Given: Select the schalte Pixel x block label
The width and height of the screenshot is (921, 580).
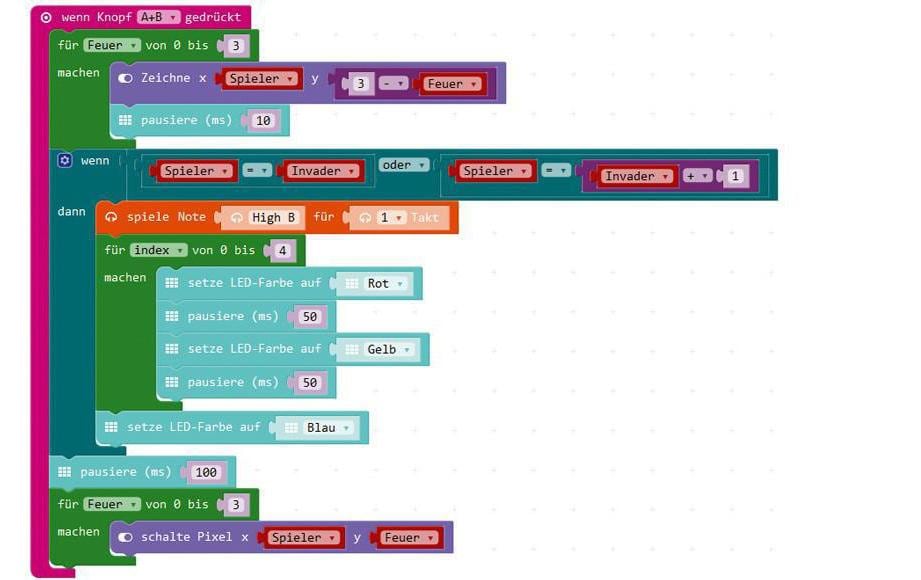Looking at the screenshot, I should [194, 537].
